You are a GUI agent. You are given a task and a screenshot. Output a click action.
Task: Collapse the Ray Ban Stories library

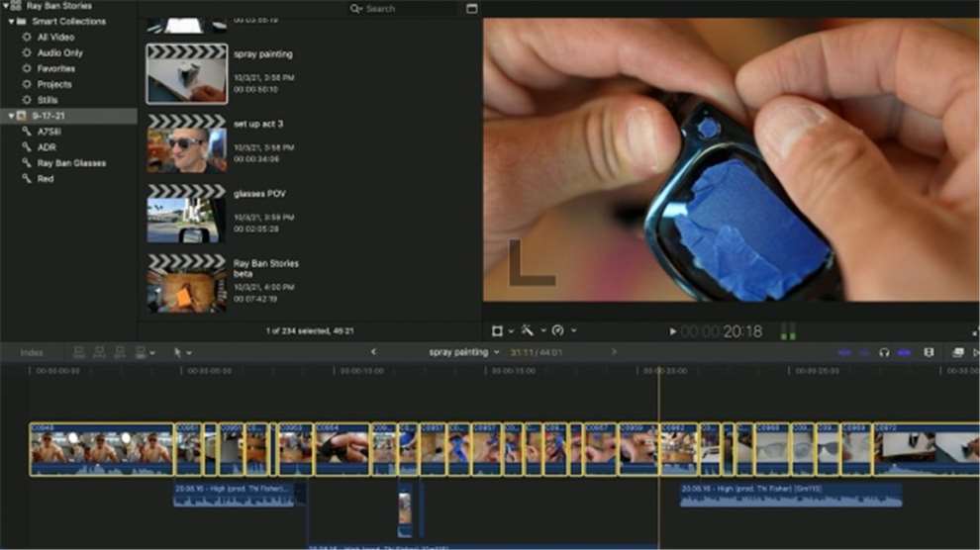[x=5, y=6]
